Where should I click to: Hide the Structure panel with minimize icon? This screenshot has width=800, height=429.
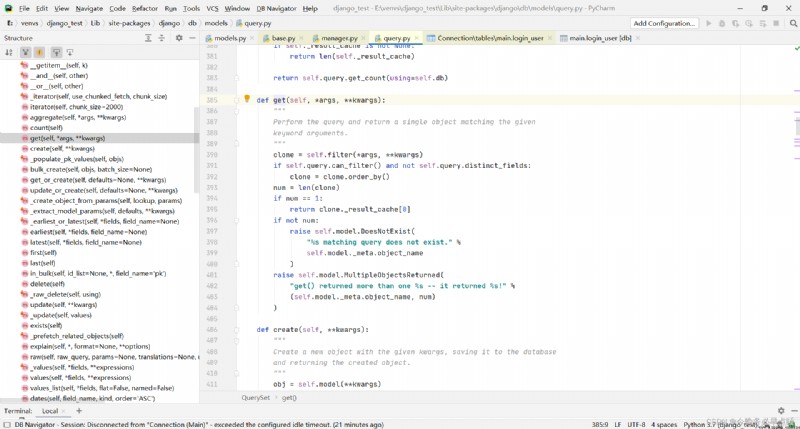[192, 38]
